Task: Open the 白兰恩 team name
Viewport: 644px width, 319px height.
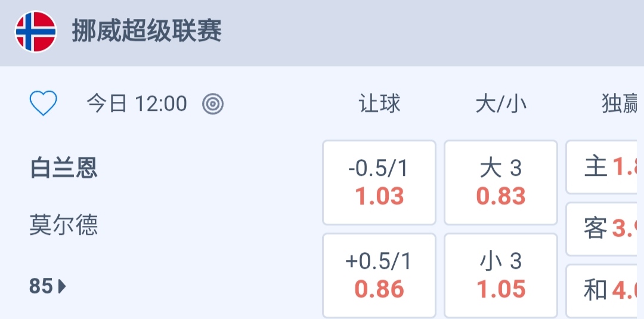Action: 64,169
